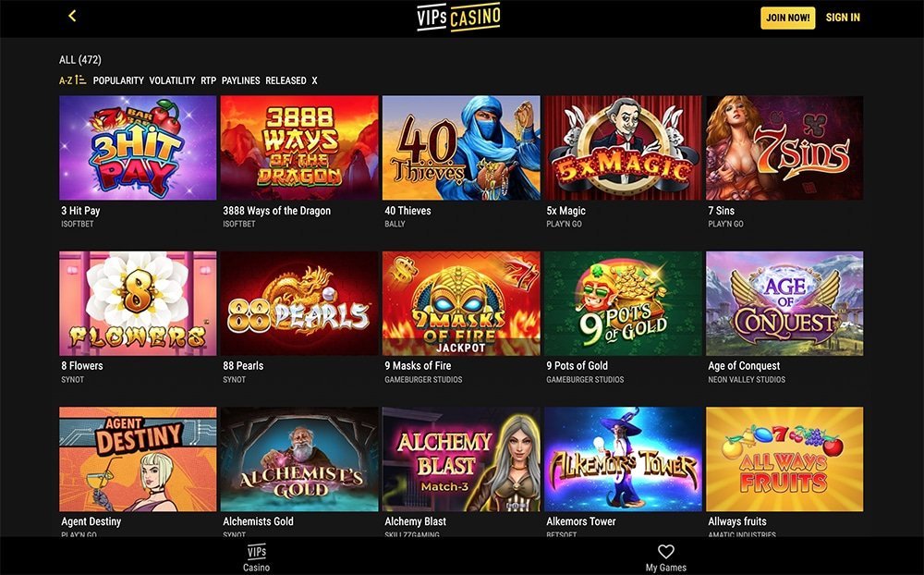This screenshot has height=575, width=924.
Task: Click the Sign In link
Action: coord(843,18)
